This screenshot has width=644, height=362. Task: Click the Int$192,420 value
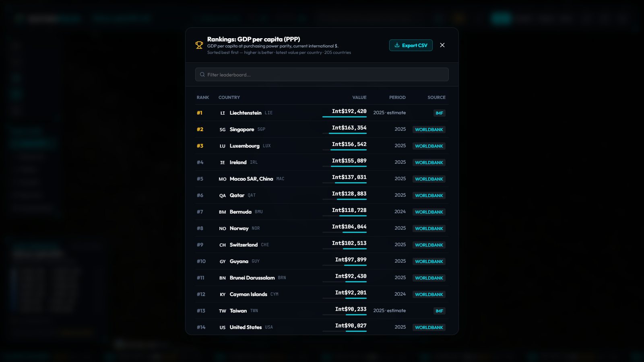pyautogui.click(x=349, y=111)
